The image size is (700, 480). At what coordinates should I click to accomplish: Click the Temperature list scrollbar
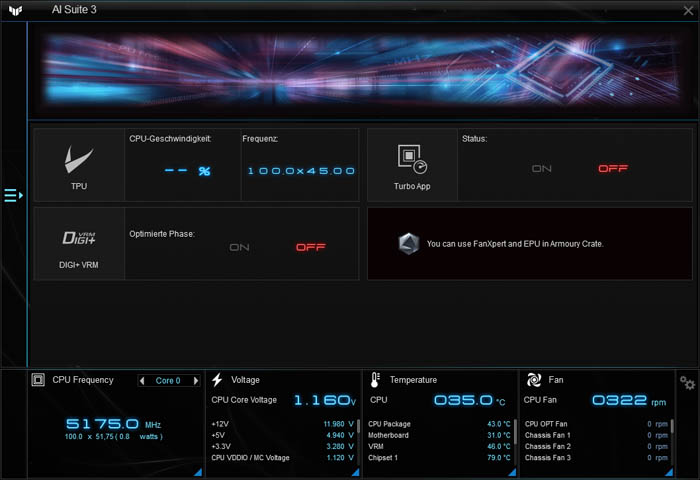click(514, 430)
